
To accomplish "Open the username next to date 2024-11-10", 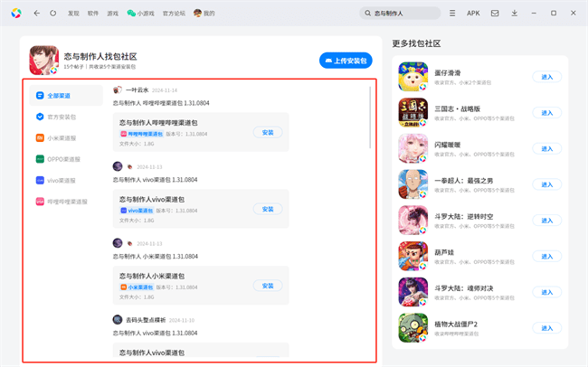I will pos(146,320).
